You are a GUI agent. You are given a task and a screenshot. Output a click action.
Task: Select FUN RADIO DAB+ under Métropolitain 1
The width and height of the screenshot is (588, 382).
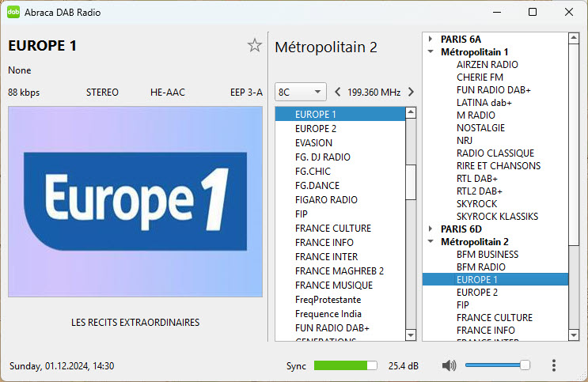494,90
